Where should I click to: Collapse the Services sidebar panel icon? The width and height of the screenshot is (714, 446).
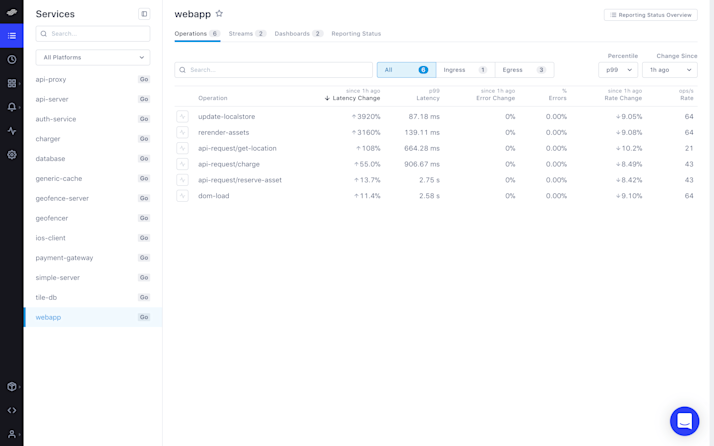tap(144, 14)
